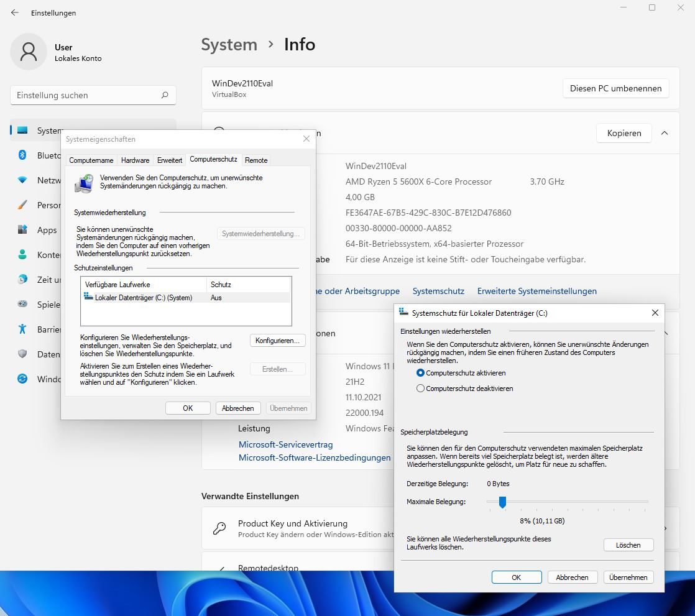The height and width of the screenshot is (616, 695).
Task: Select Computerschutz aktivieren radio button
Action: (421, 373)
